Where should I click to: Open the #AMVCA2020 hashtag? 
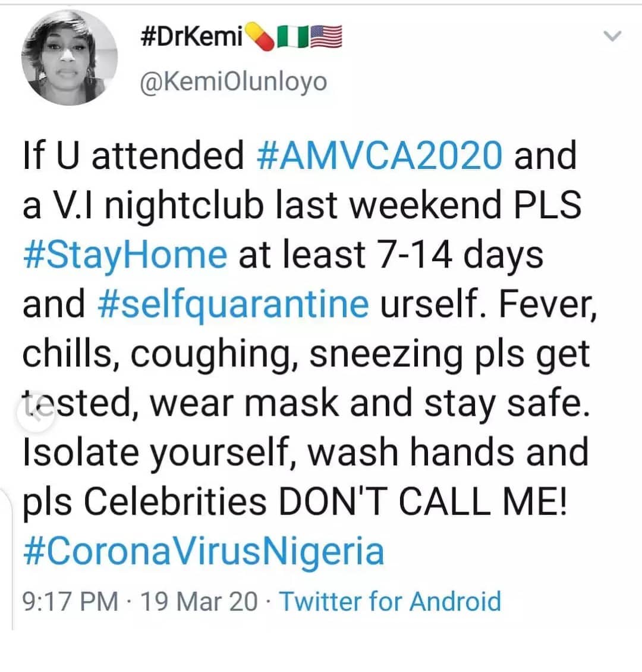point(380,155)
